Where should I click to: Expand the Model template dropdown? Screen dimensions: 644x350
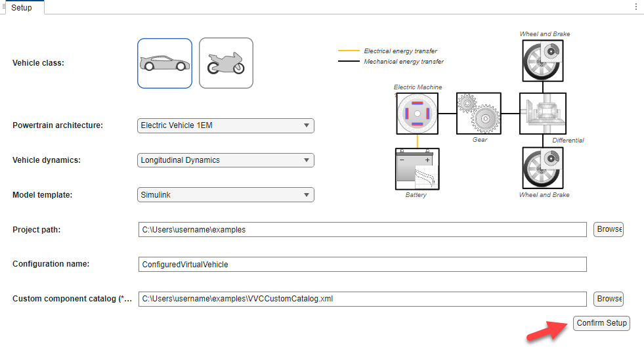click(x=225, y=195)
